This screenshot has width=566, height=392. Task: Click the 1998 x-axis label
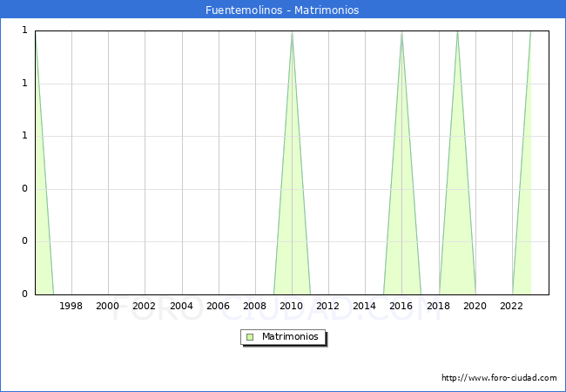coord(71,306)
